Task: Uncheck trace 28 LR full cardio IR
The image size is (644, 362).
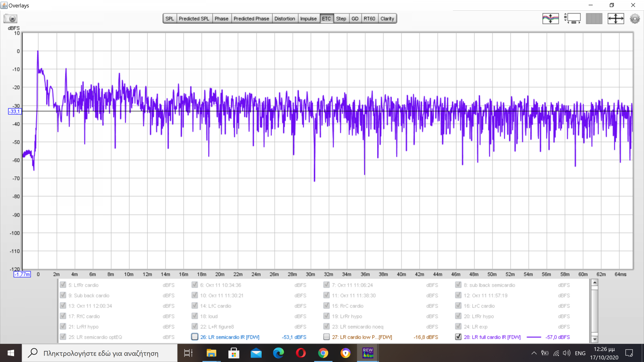Action: 458,337
